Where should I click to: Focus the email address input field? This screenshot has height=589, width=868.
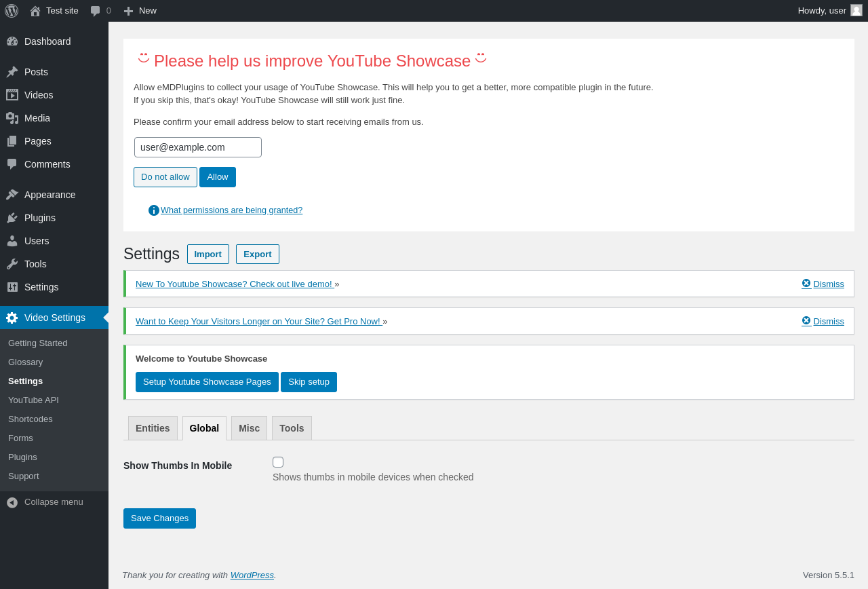click(x=198, y=147)
